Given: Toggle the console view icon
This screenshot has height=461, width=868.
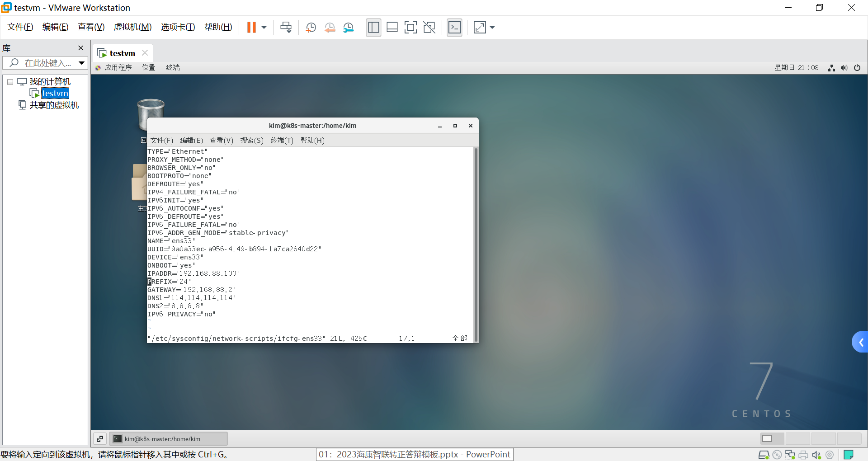Looking at the screenshot, I should 454,28.
